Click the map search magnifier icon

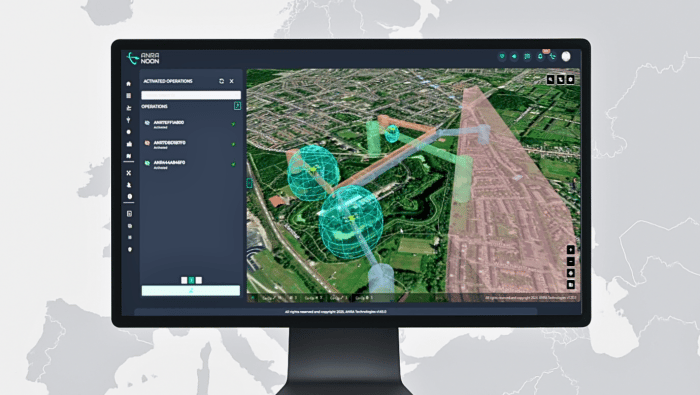point(550,79)
